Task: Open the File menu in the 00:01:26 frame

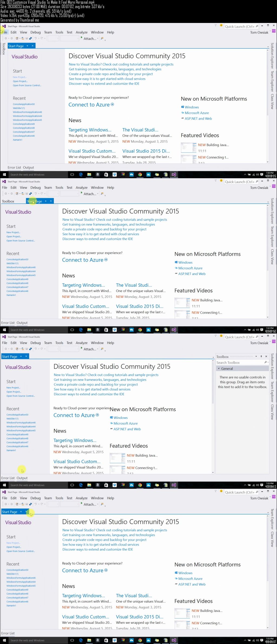Action: 5,32
